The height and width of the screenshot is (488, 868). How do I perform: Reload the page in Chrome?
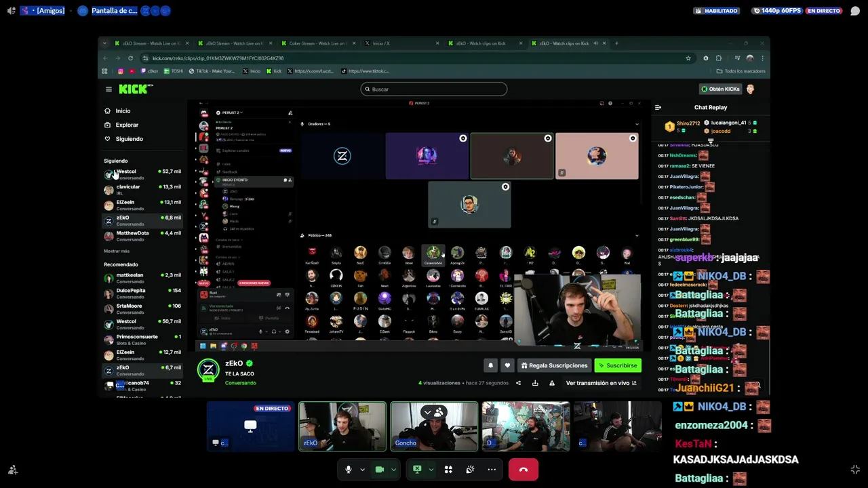(x=130, y=58)
